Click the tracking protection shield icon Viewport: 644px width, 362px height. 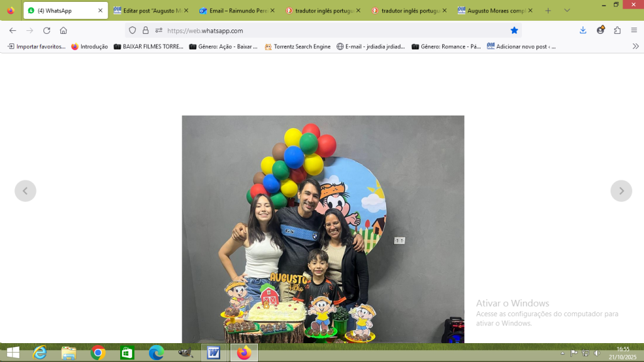[x=132, y=30]
